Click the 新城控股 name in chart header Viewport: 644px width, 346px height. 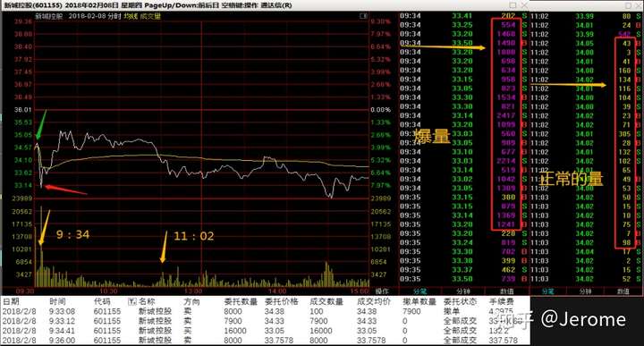(49, 16)
